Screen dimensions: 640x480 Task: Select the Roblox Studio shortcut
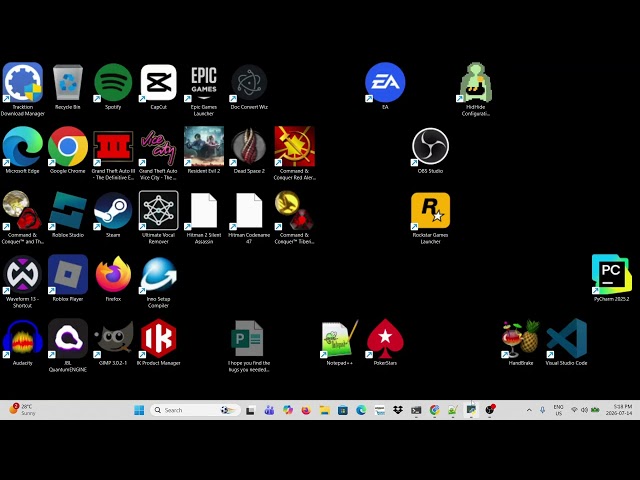pos(68,214)
